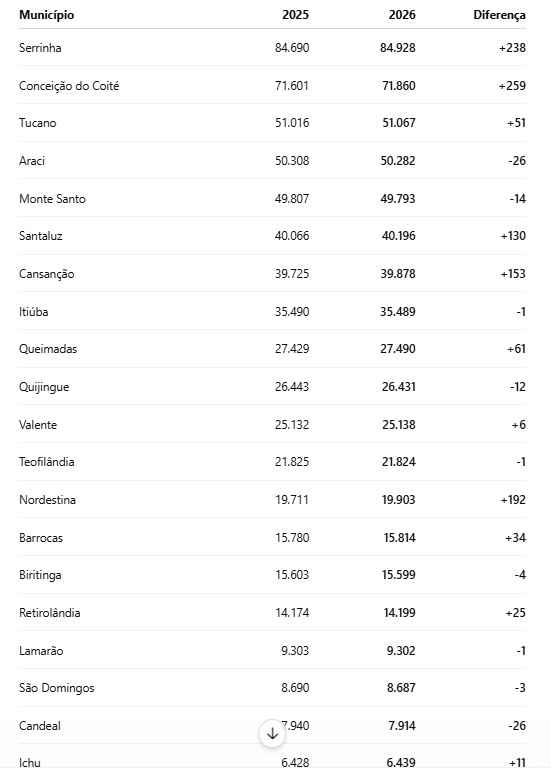551x777 pixels.
Task: Select the Monte Santo row label
Action: (x=52, y=199)
